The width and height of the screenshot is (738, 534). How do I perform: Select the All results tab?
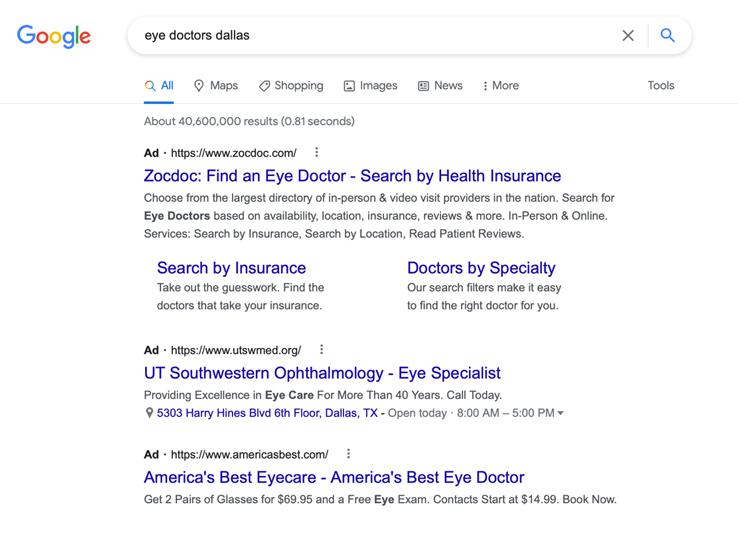[159, 86]
